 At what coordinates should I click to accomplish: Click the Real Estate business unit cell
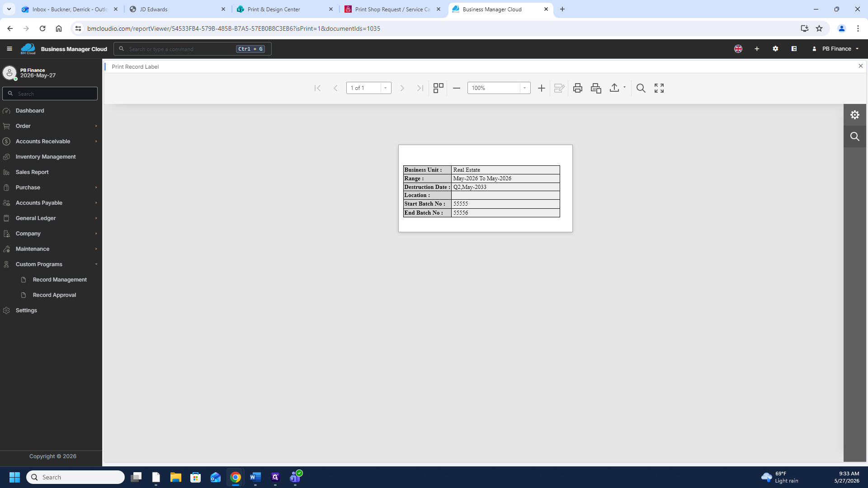[x=505, y=170]
